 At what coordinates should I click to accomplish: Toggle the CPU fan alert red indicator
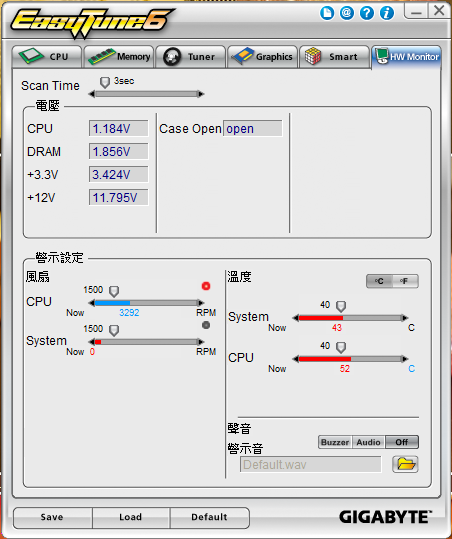(206, 286)
